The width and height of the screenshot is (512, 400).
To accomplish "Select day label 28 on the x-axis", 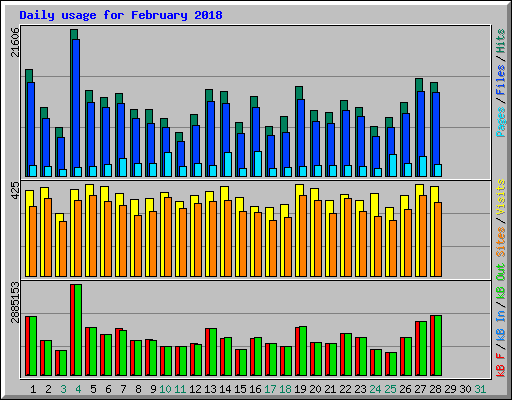I will pyautogui.click(x=435, y=389).
